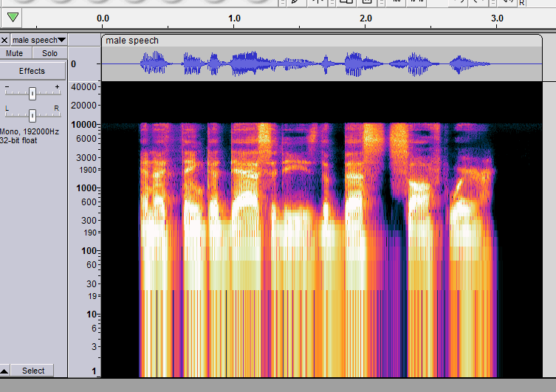
Task: Click the male speech clip title bar
Action: click(x=322, y=41)
